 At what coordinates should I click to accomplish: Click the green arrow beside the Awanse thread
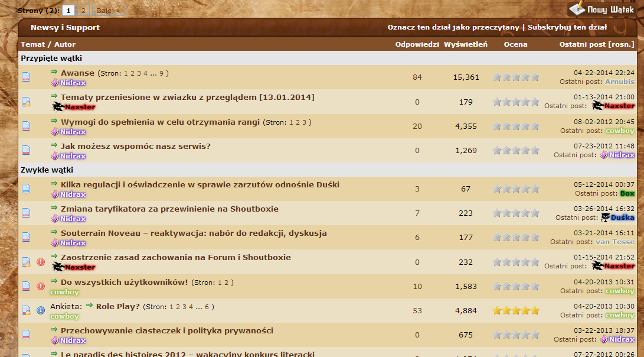(x=54, y=72)
